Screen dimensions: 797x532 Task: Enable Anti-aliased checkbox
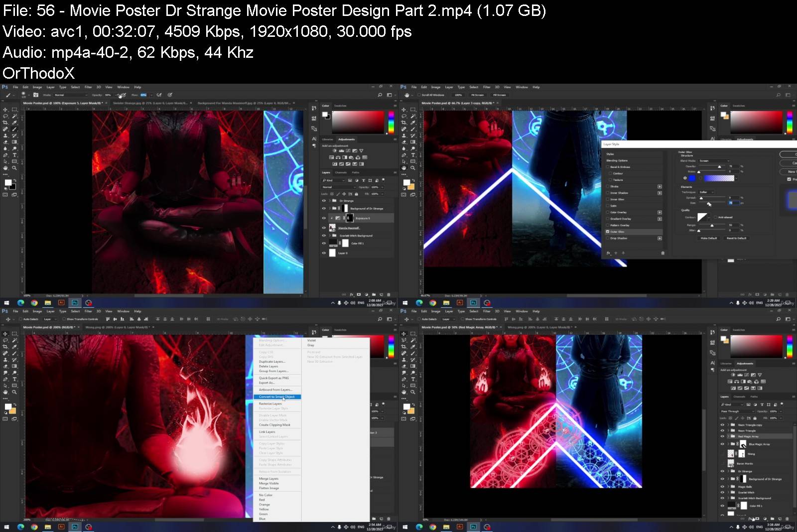715,217
